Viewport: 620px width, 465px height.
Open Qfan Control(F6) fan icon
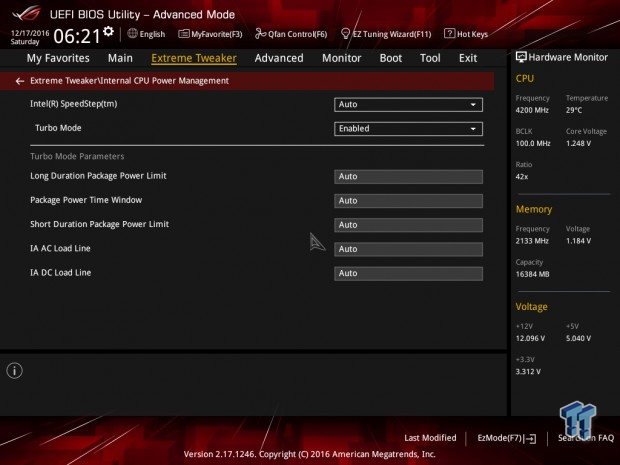[260, 34]
